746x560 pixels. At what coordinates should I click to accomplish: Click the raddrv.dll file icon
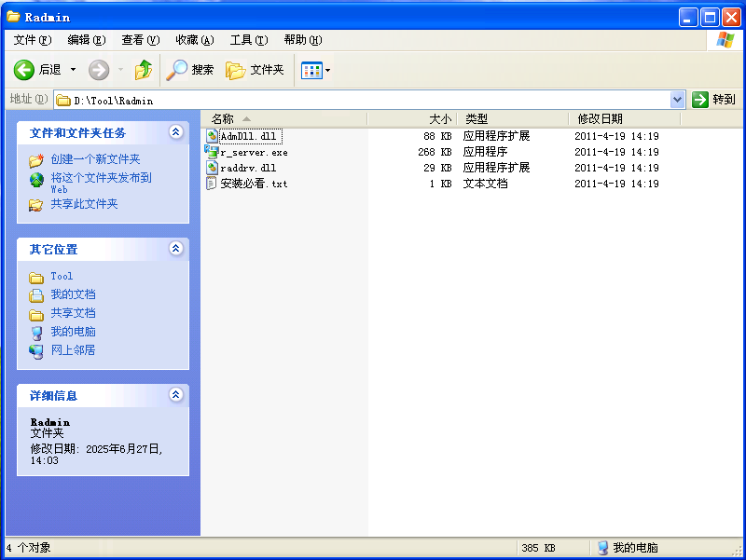click(x=212, y=168)
